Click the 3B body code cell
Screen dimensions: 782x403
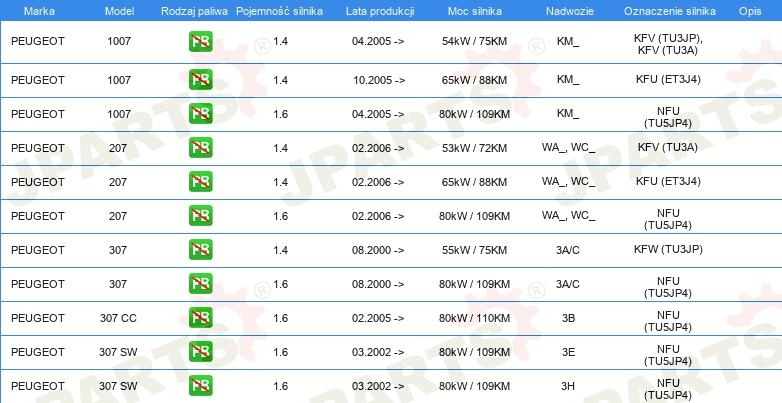pos(569,318)
